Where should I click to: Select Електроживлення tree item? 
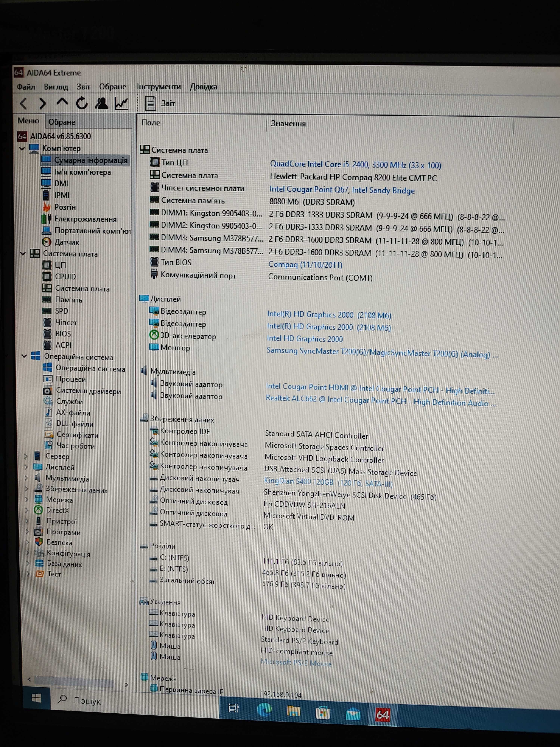(79, 219)
